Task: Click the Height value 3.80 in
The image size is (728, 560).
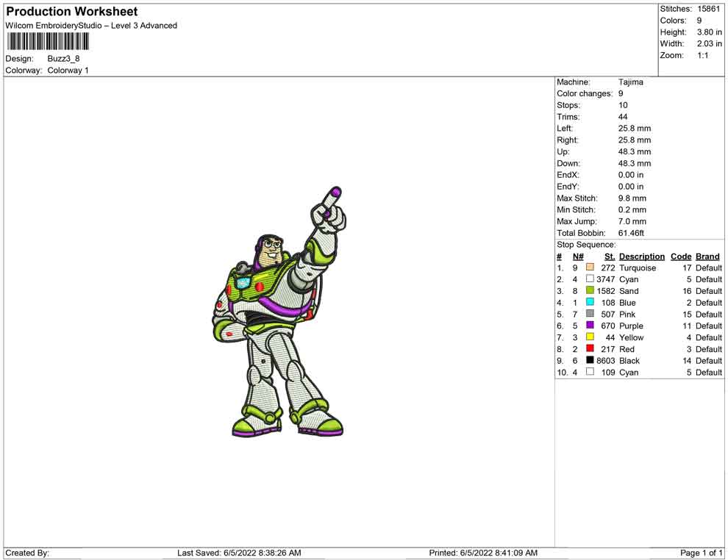Action: coord(709,32)
